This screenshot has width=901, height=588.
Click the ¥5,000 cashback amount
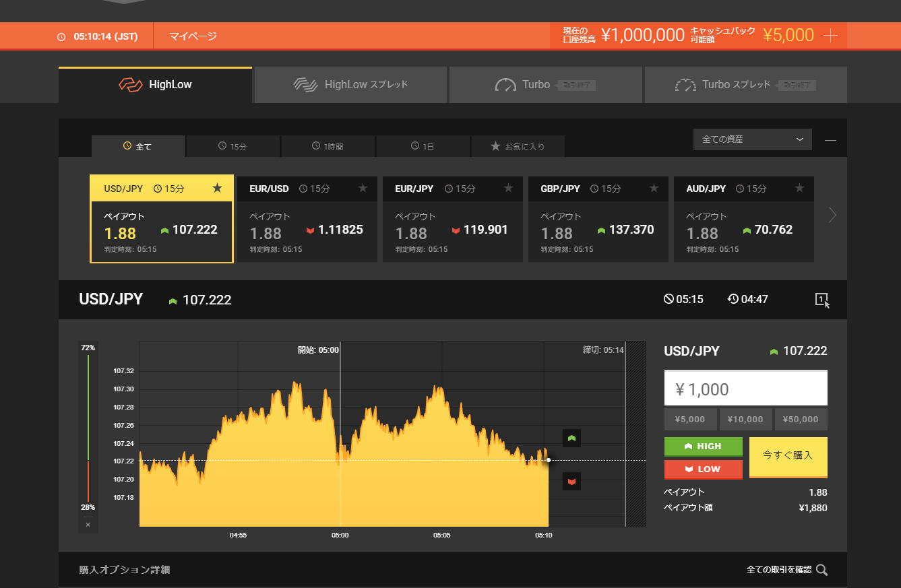788,36
